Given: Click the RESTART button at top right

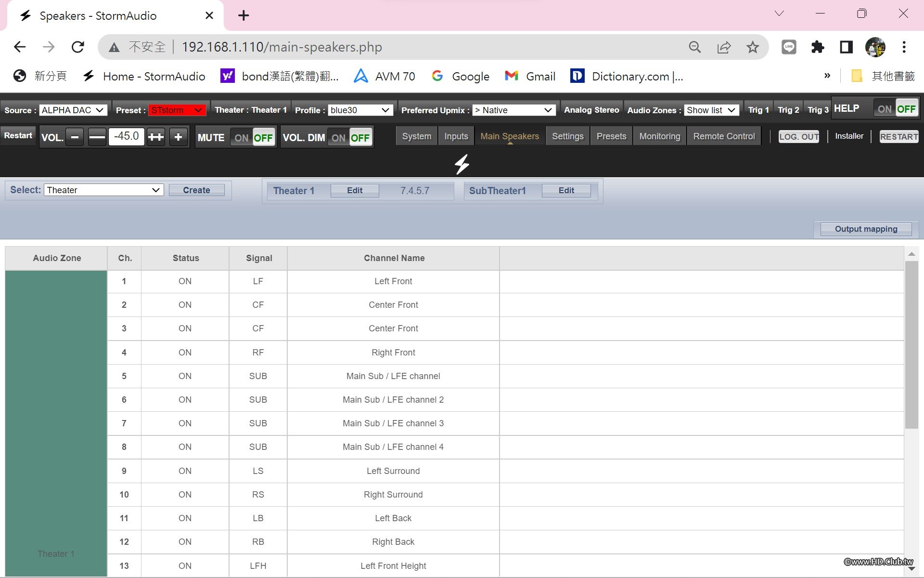Looking at the screenshot, I should [899, 136].
